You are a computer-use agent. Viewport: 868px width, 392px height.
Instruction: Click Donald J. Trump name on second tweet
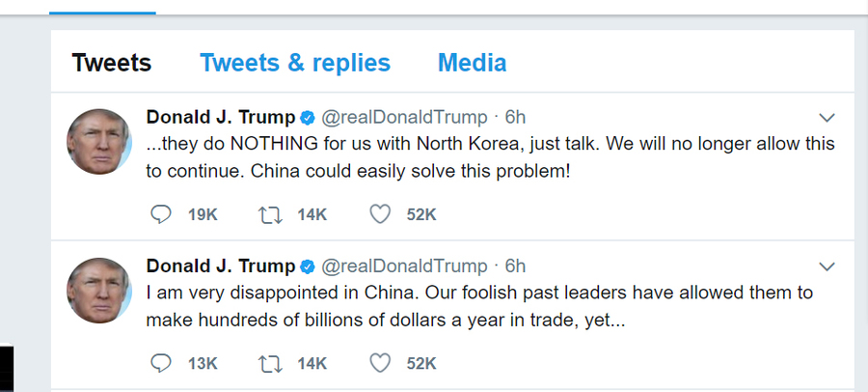[x=221, y=266]
